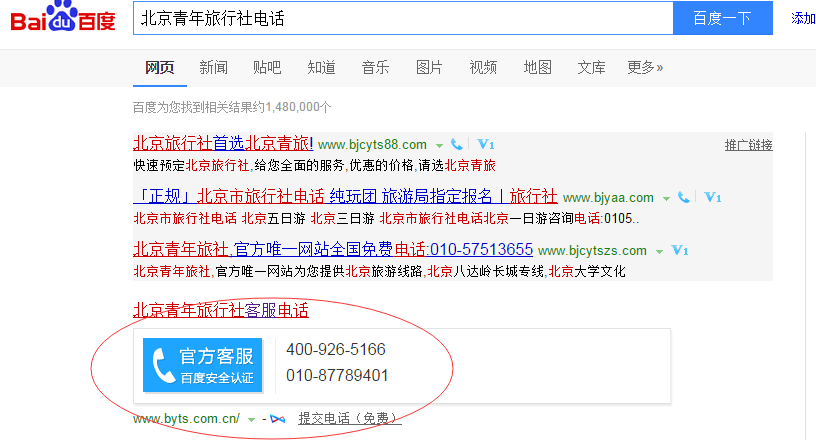Click the blue 官方客服 phone badge
Screen dimensions: 816x440
click(x=202, y=364)
